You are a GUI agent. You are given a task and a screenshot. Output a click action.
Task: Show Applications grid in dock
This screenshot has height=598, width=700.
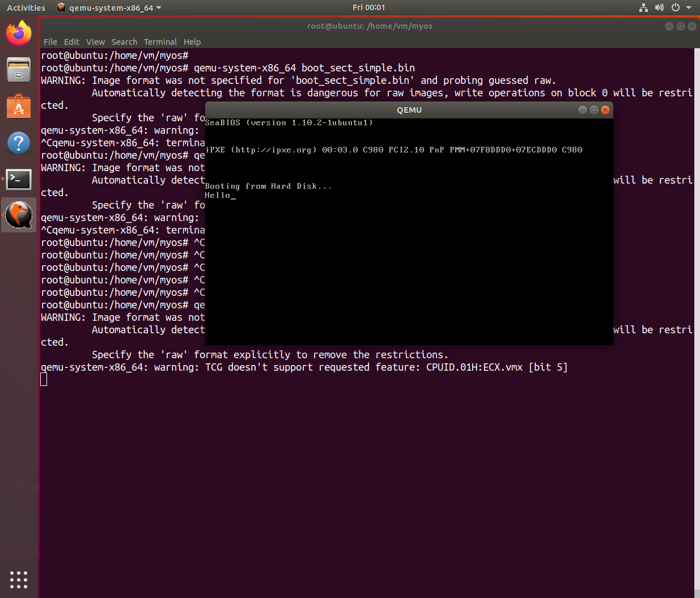point(19,579)
